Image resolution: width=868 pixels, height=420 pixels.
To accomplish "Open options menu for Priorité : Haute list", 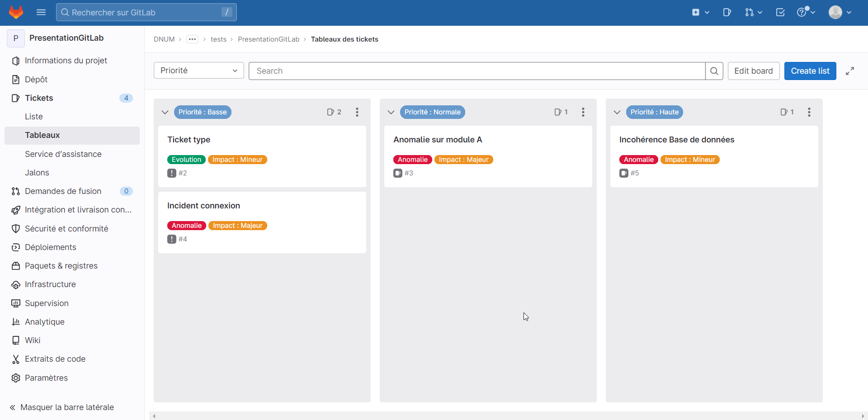I will tap(809, 112).
